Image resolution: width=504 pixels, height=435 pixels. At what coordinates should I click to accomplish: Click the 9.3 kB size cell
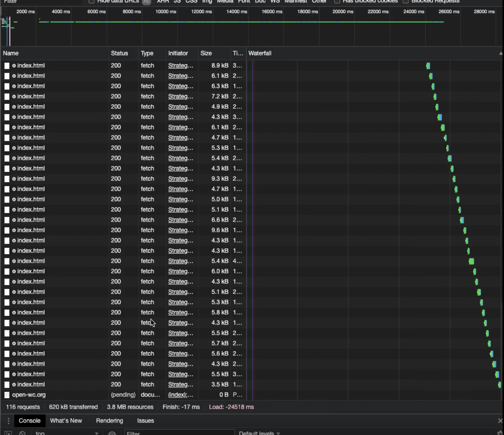[x=220, y=179]
